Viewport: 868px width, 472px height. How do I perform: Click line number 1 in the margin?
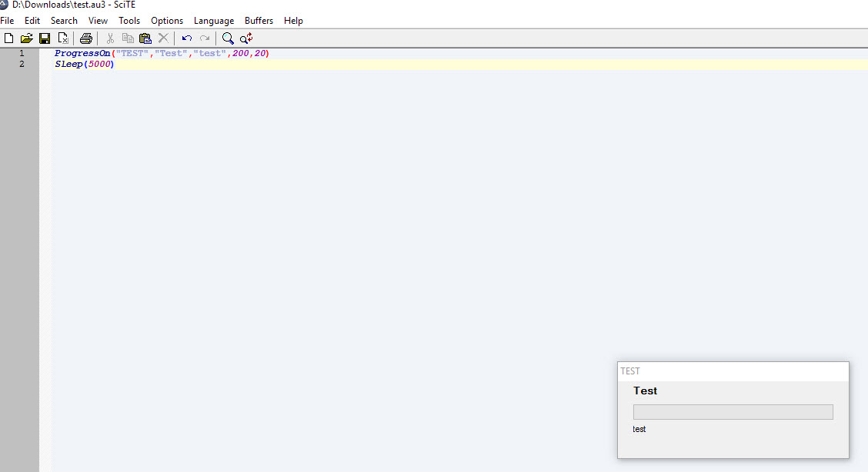(22, 53)
